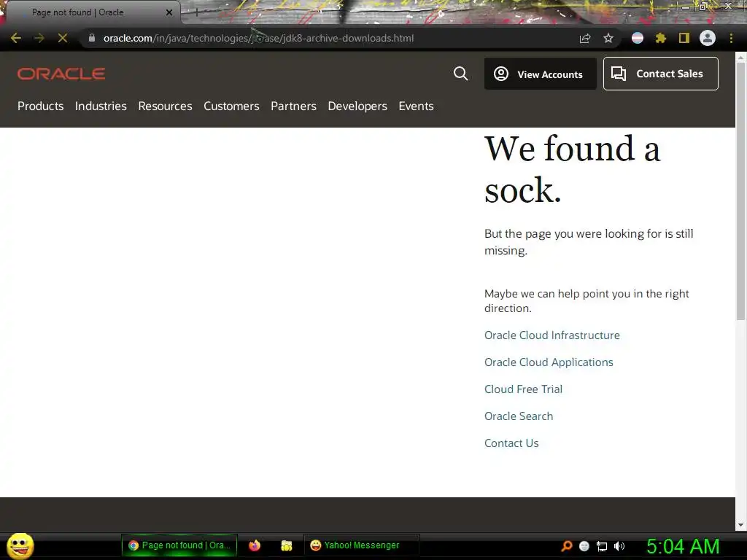Open the Extensions puzzle icon

click(661, 38)
